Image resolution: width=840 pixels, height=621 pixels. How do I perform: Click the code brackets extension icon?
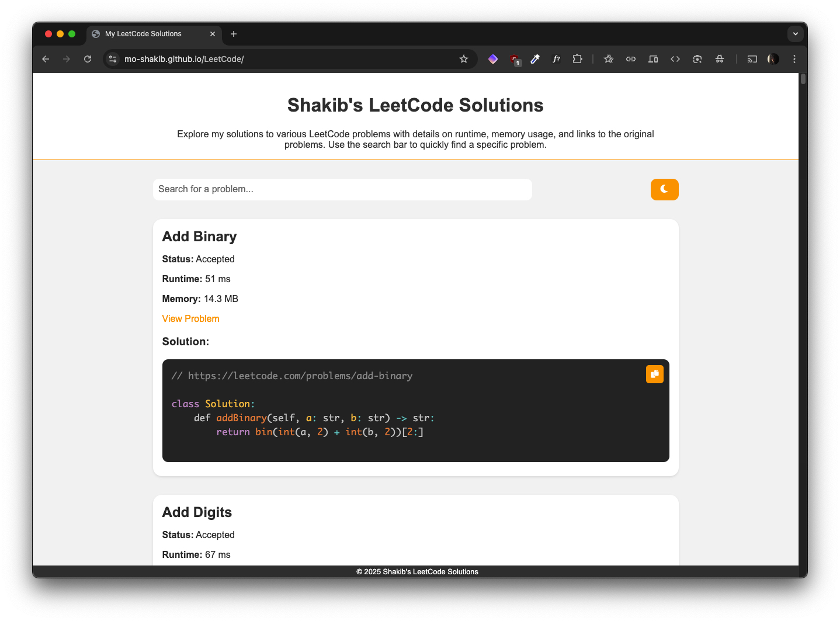pyautogui.click(x=675, y=59)
